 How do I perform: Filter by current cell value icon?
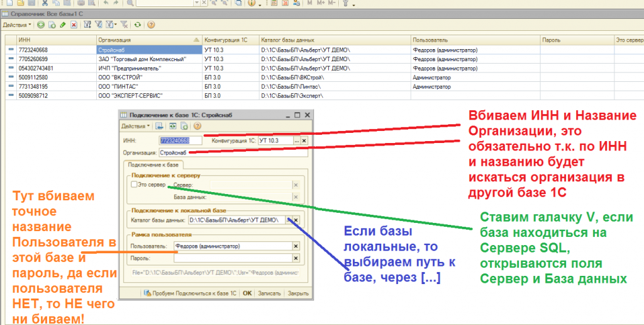coord(99,25)
